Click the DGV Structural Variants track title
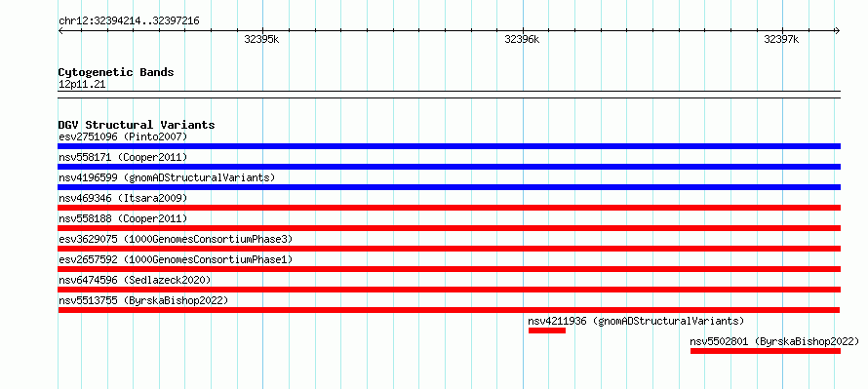This screenshot has width=868, height=389. tap(137, 125)
